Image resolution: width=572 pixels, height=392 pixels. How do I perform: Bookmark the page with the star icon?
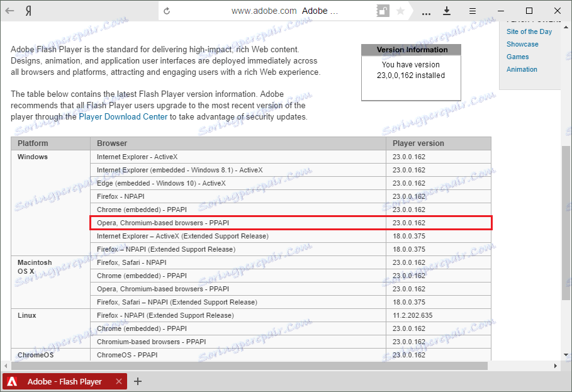(400, 11)
